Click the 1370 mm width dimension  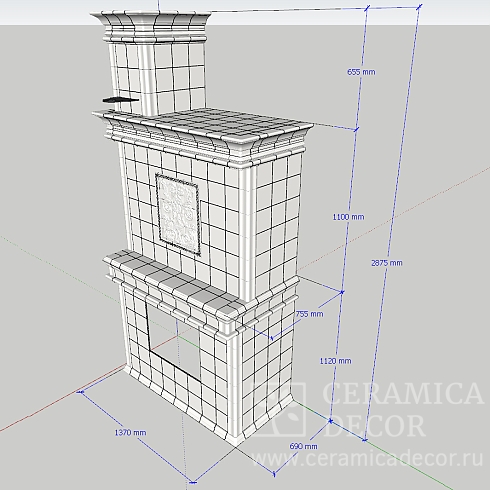tap(130, 432)
